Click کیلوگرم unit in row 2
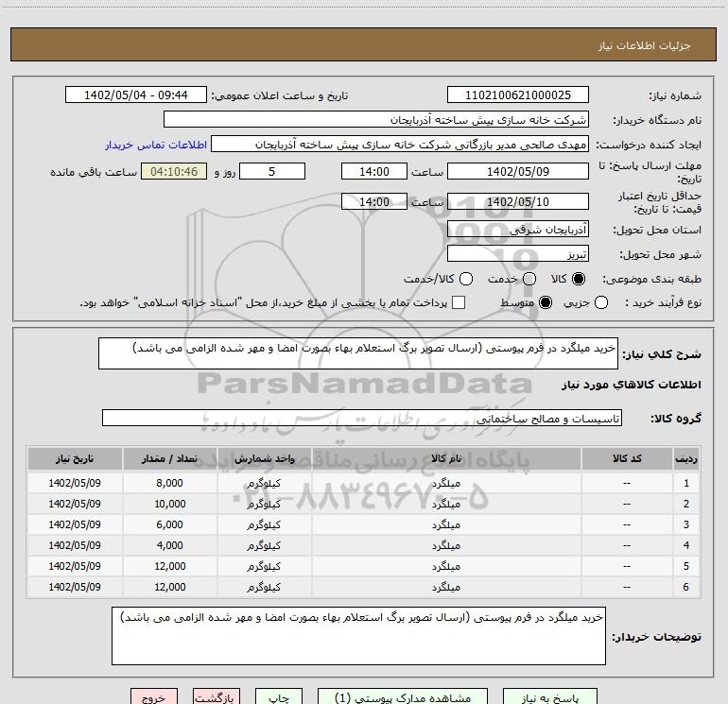Image resolution: width=728 pixels, height=704 pixels. (x=264, y=504)
